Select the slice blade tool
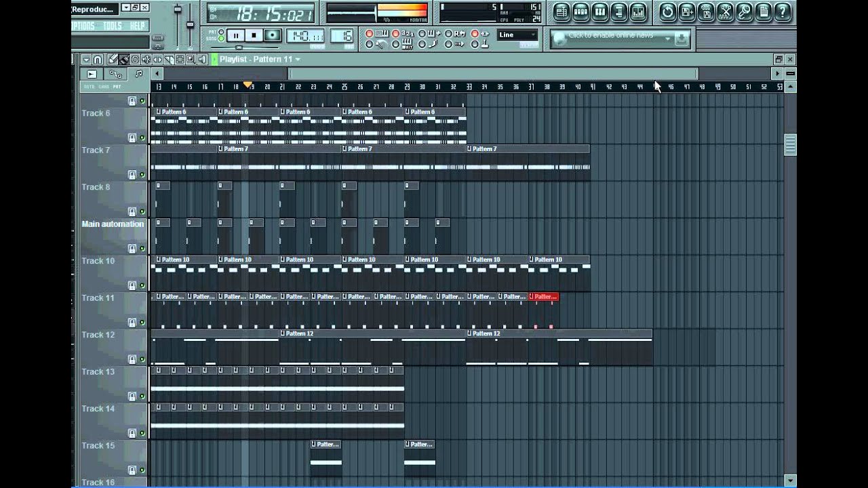 pyautogui.click(x=168, y=60)
